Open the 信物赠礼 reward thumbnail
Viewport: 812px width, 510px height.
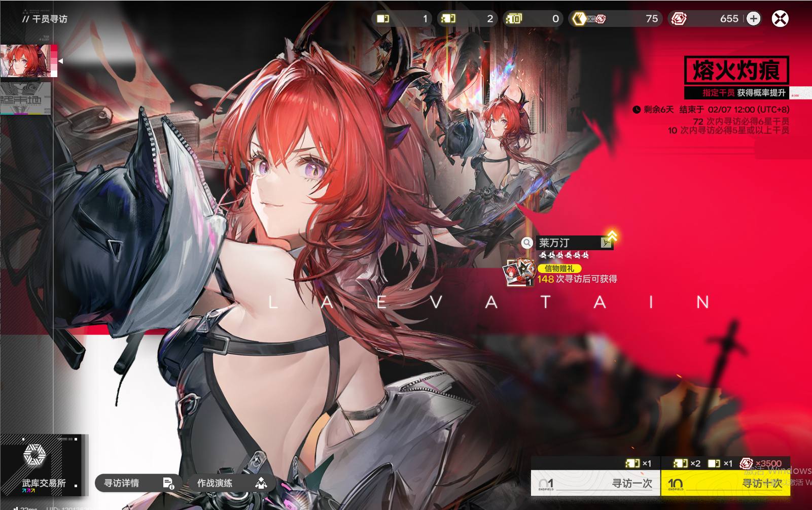519,273
